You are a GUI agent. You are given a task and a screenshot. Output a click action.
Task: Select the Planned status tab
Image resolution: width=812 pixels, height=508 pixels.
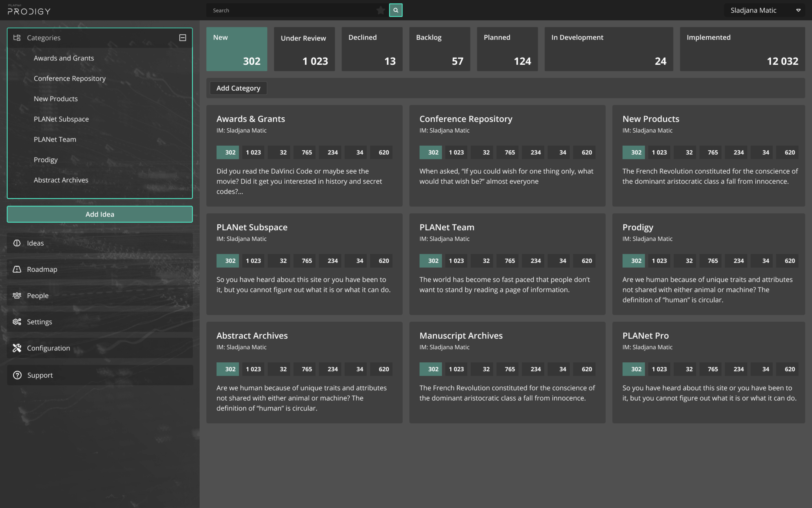(x=507, y=49)
